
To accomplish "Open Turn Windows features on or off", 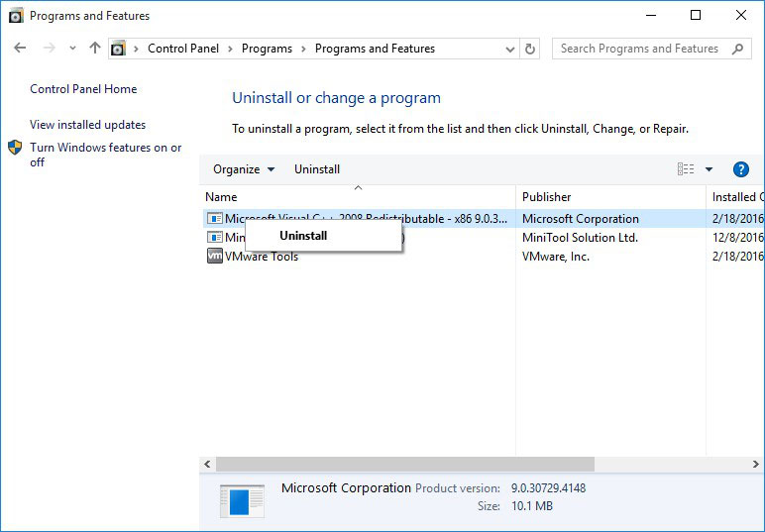I will pyautogui.click(x=105, y=155).
